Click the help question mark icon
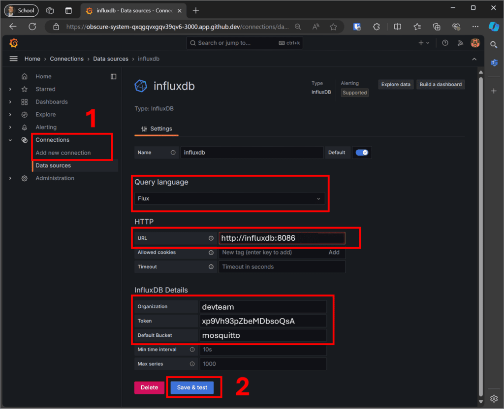 (x=445, y=43)
